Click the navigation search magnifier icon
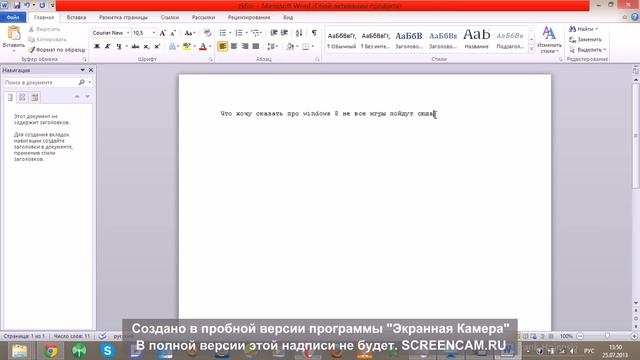Screen dimensions: 640x360 (82, 82)
